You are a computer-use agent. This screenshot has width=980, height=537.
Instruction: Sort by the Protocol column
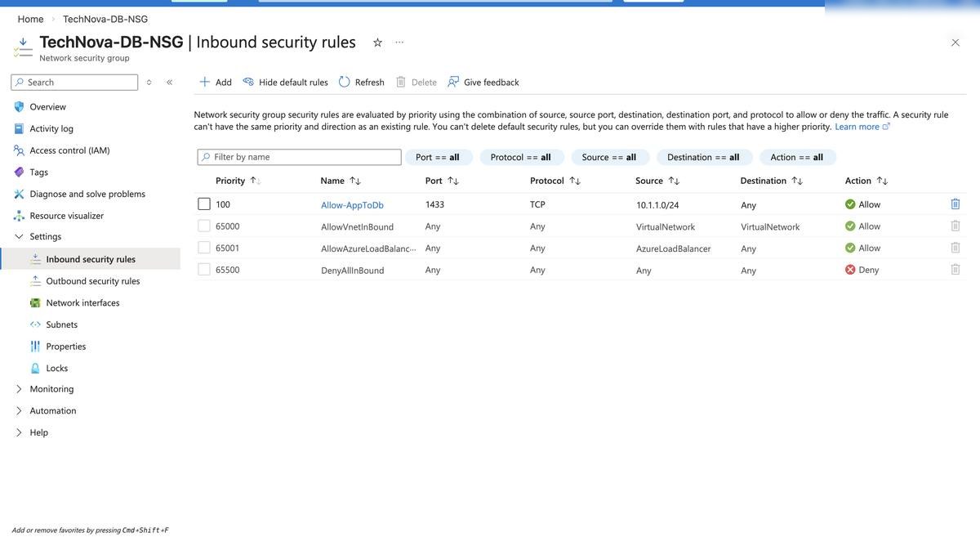coord(555,181)
